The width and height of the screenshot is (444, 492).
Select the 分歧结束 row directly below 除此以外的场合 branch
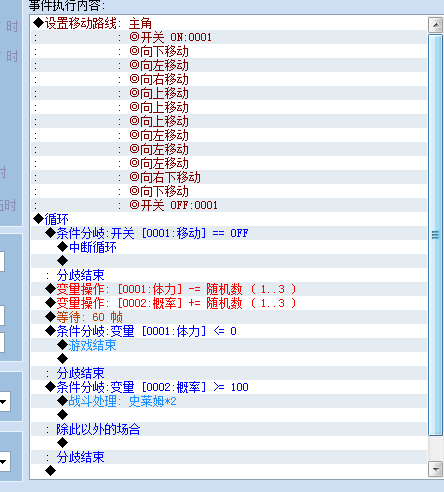pyautogui.click(x=229, y=457)
